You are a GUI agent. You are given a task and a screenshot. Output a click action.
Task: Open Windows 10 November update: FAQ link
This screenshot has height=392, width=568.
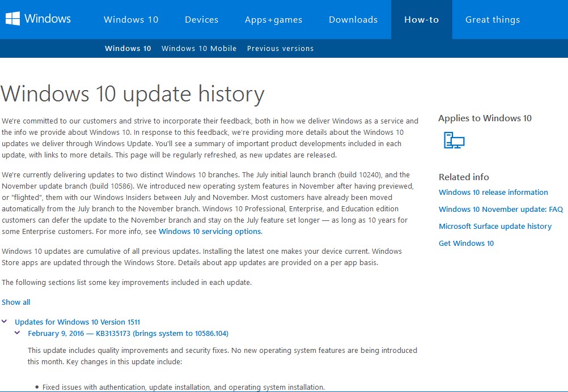(501, 209)
